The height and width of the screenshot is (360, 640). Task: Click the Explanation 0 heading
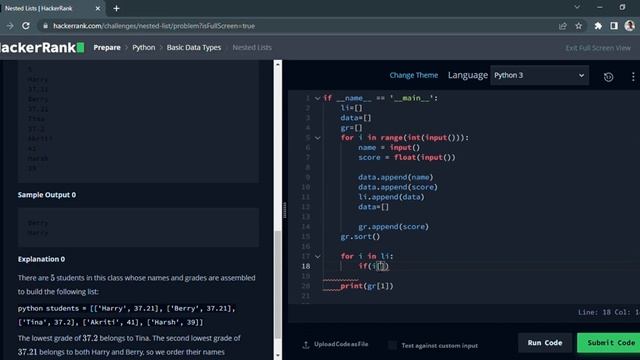pos(41,259)
